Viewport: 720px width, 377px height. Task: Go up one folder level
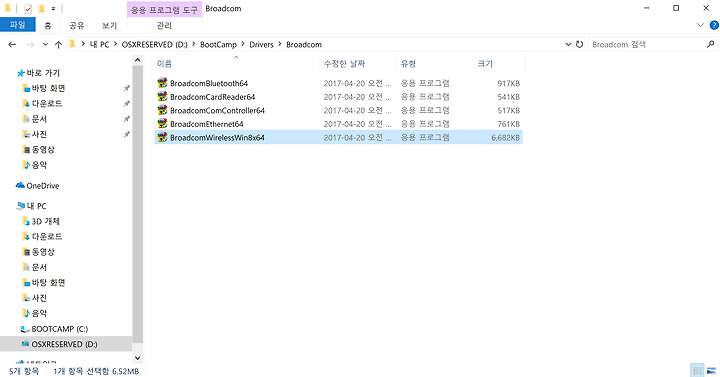[58, 45]
